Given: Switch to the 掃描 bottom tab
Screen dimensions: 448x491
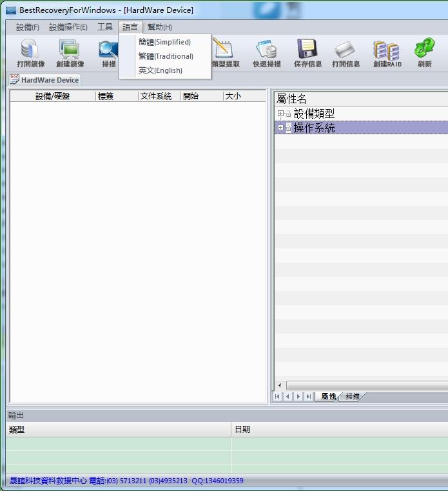Looking at the screenshot, I should pos(352,396).
